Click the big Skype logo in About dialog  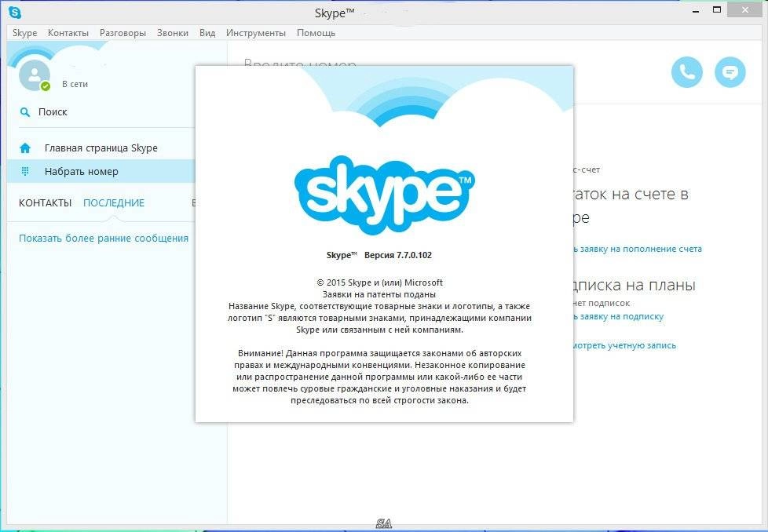click(385, 195)
